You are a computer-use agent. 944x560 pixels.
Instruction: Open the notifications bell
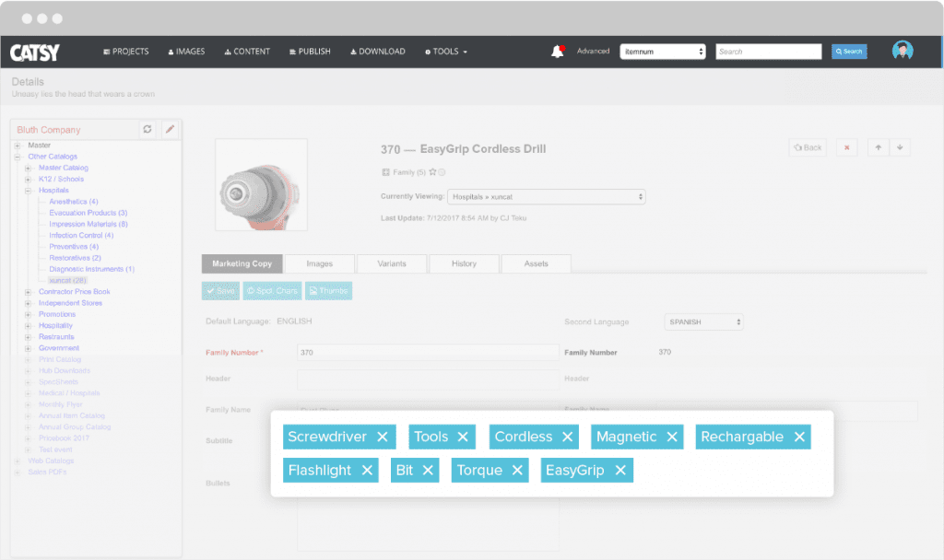(x=558, y=52)
